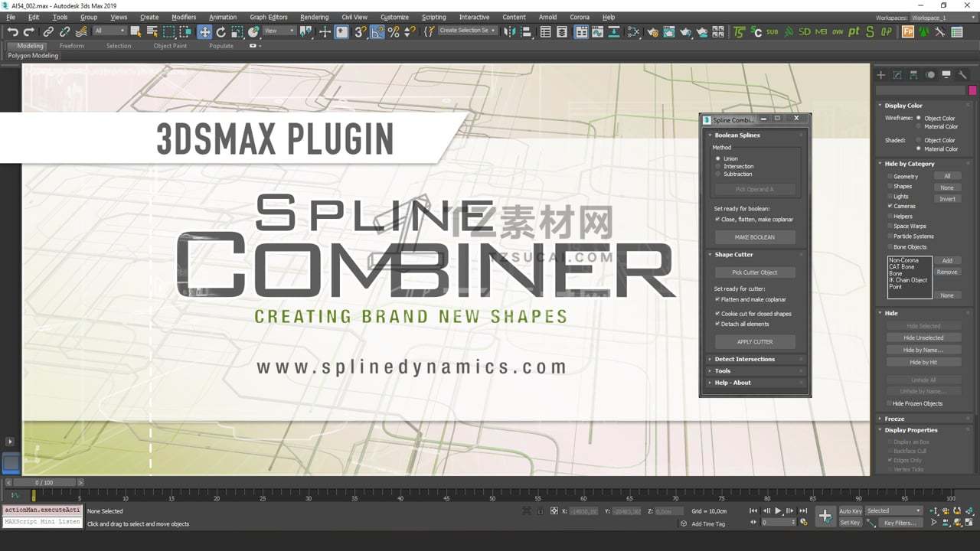Viewport: 980px width, 551px height.
Task: Open the selection filter All dropdown
Action: (109, 31)
